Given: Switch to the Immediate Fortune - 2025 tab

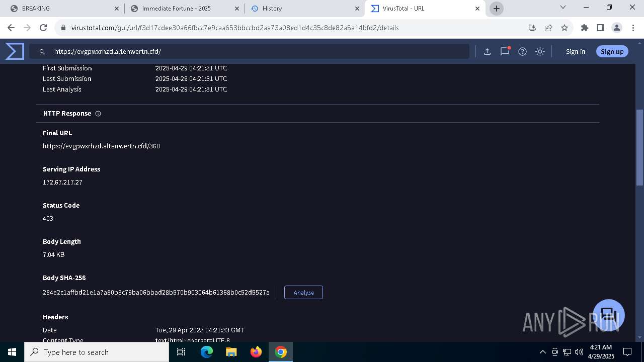Looking at the screenshot, I should 184,9.
